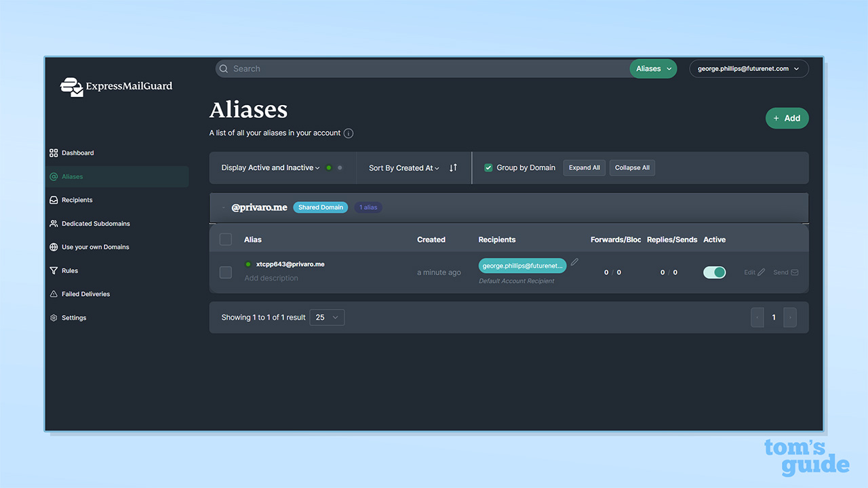Open the george.phillips@futurenet.com account menu
The height and width of the screenshot is (488, 868).
(749, 68)
